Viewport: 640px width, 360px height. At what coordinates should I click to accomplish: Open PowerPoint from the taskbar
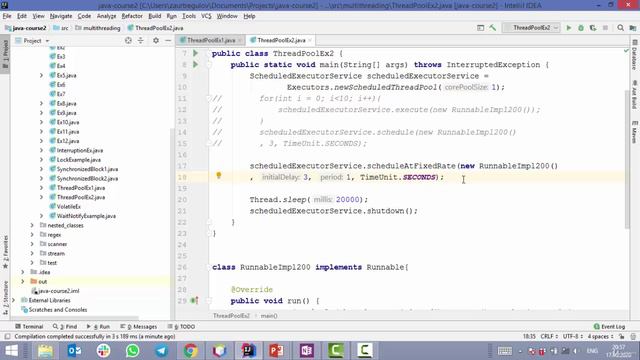tap(277, 351)
